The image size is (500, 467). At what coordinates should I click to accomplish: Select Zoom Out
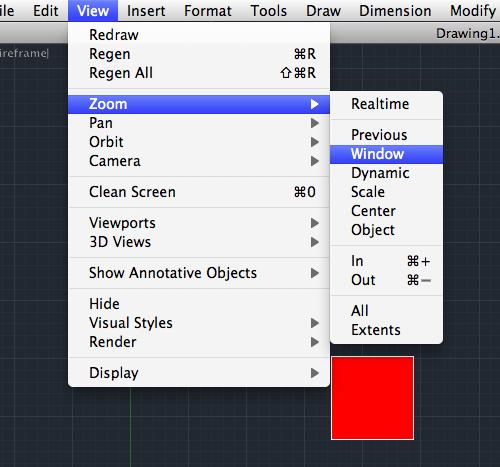coord(386,280)
